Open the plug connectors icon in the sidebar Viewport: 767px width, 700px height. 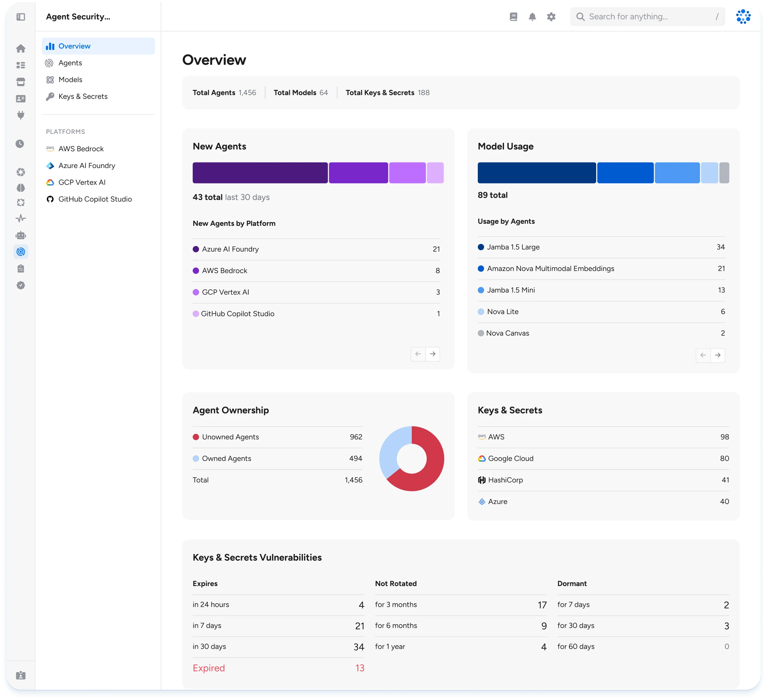21,115
